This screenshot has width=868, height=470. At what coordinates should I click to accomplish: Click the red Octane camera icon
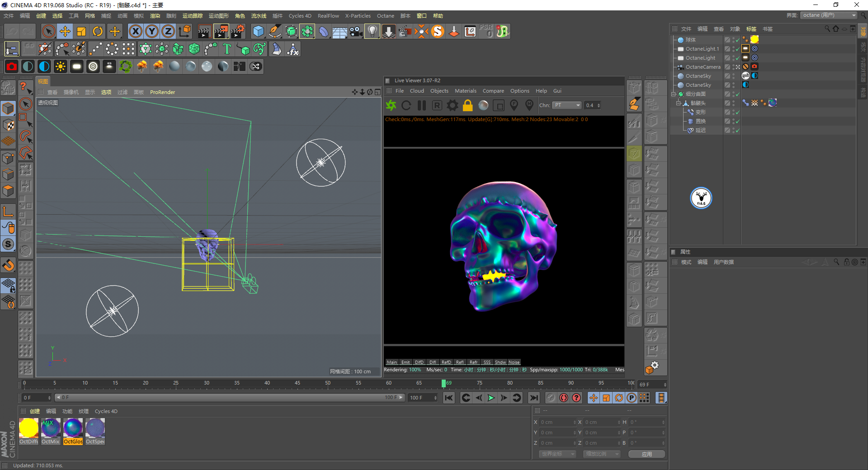pyautogui.click(x=12, y=66)
